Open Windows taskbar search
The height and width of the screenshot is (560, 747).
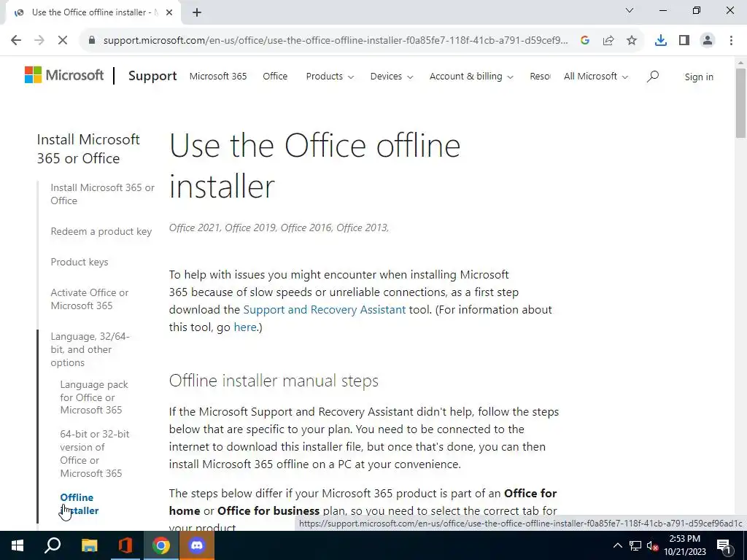pos(53,545)
